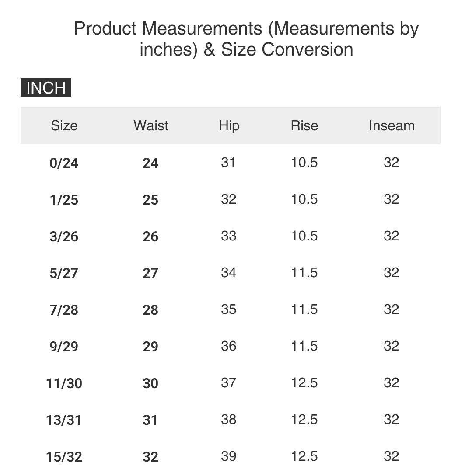Select the 3/26 size row label

coord(64,236)
